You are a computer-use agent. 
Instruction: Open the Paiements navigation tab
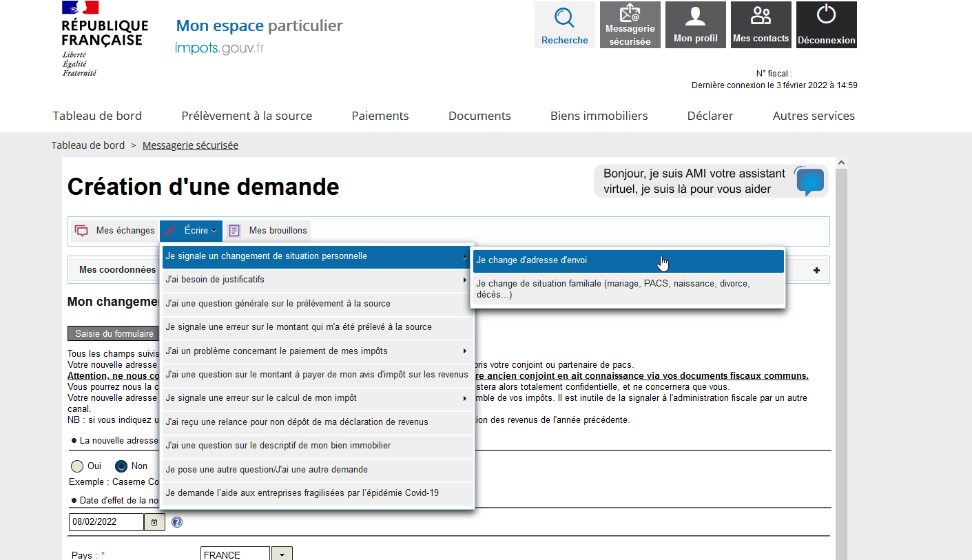[x=380, y=116]
